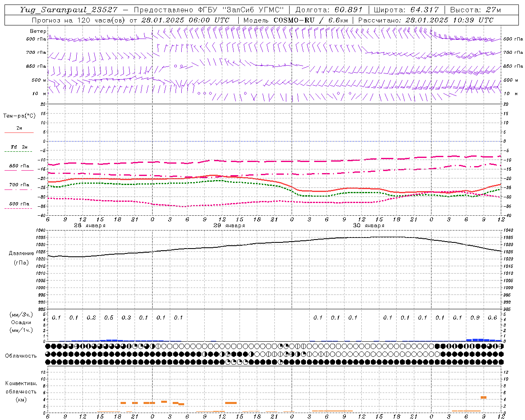
Task: Click the 'Облачность' cloudiness label
Action: [x=21, y=356]
